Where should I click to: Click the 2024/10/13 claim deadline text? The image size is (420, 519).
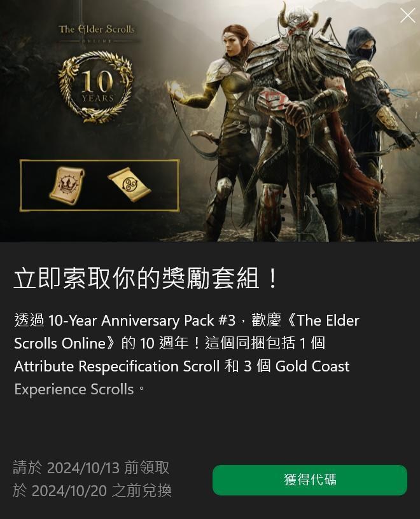pyautogui.click(x=83, y=467)
